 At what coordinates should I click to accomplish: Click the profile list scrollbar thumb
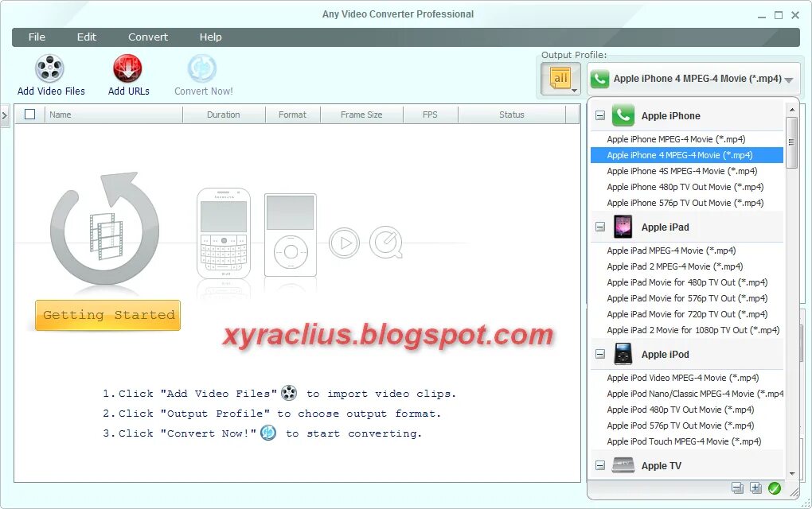tap(792, 142)
